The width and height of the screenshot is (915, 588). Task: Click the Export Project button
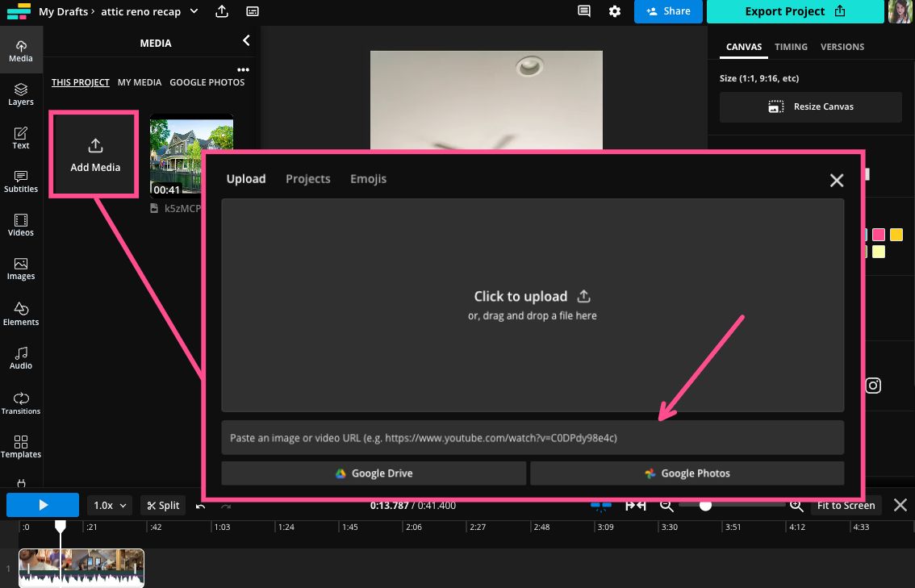(795, 11)
